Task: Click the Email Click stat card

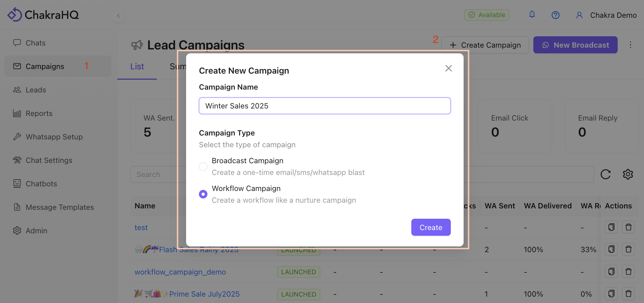Action: coord(515,126)
